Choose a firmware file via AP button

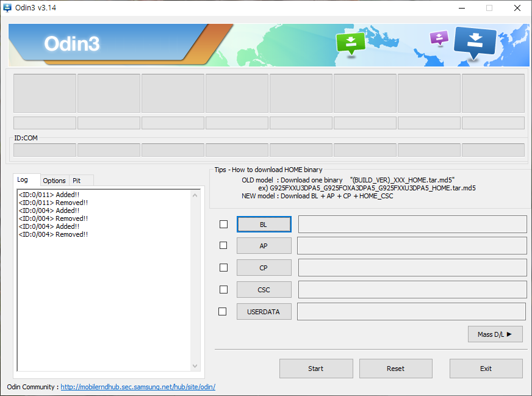click(264, 246)
